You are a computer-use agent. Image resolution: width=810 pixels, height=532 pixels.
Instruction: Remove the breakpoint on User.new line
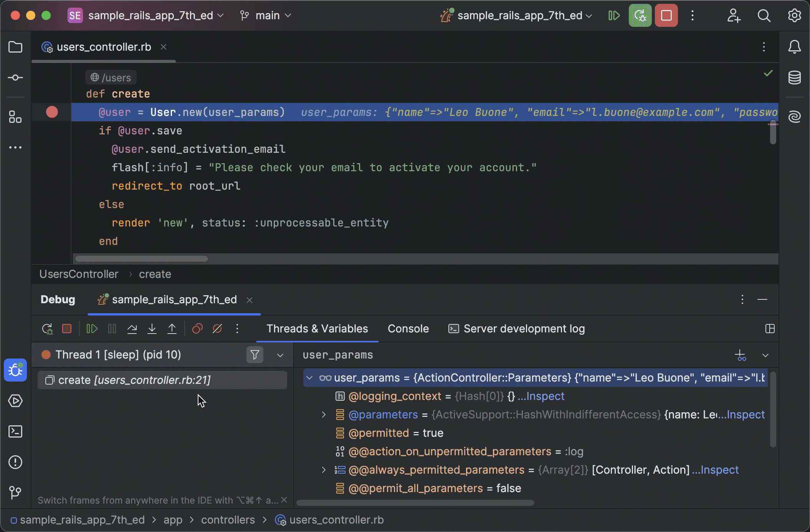52,112
